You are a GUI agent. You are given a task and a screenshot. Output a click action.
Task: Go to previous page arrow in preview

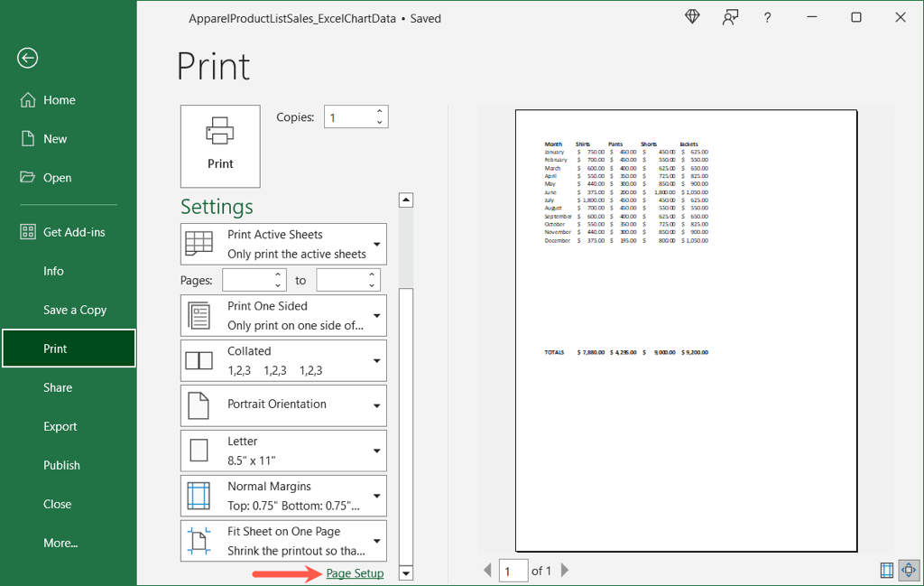487,570
